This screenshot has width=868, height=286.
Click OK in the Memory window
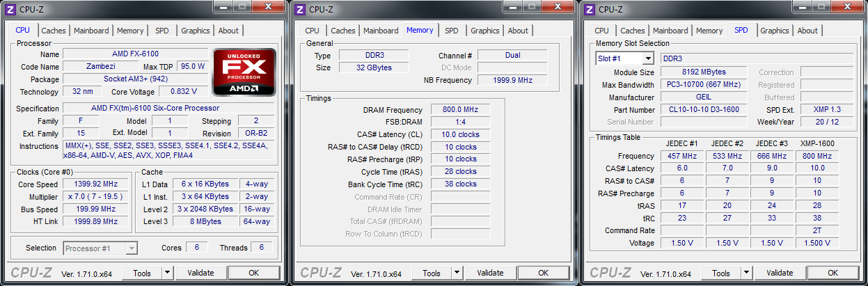pyautogui.click(x=543, y=273)
